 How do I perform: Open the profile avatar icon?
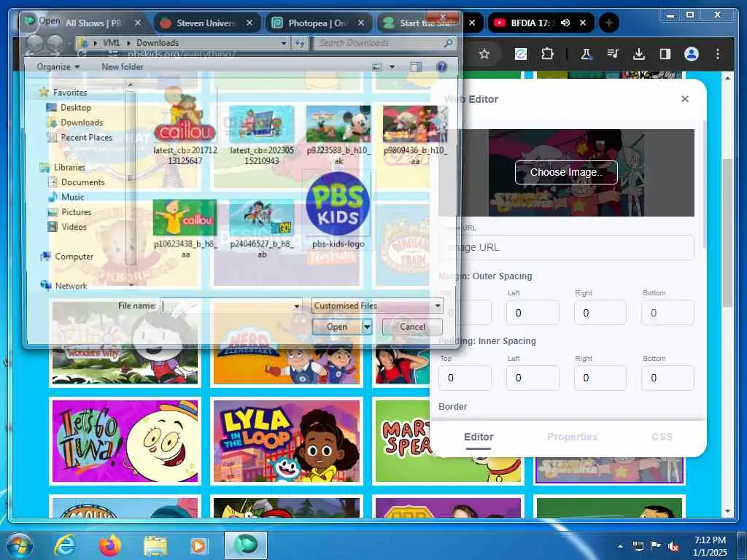click(692, 54)
